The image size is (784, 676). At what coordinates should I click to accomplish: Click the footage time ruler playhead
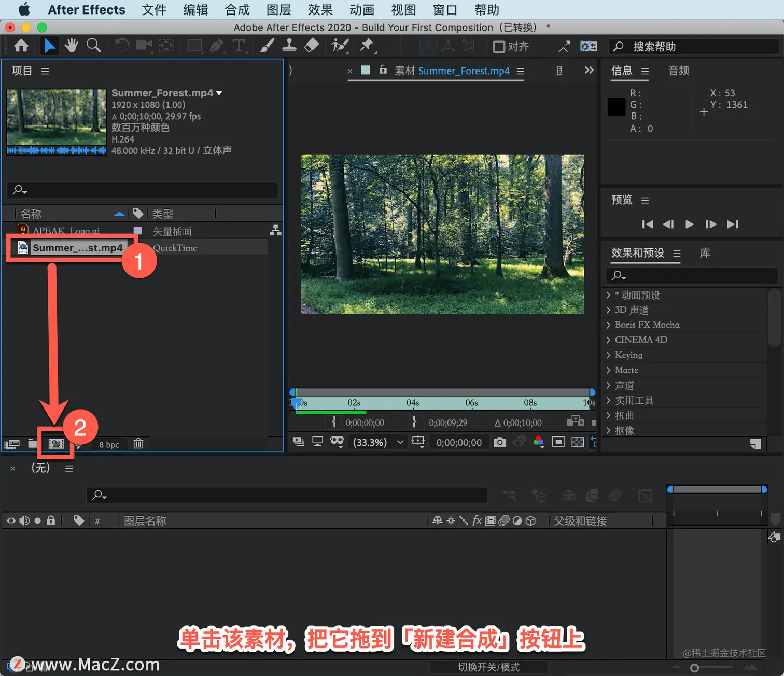pyautogui.click(x=297, y=403)
